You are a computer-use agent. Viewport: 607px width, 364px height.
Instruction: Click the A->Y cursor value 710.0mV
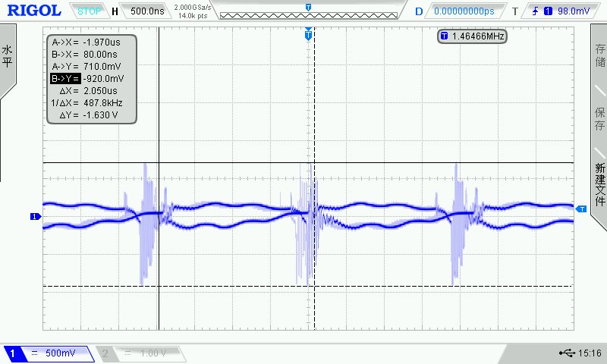coord(102,67)
